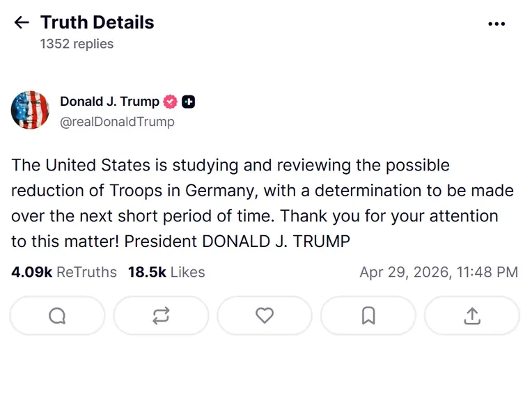Open the profile avatar picture

pyautogui.click(x=31, y=110)
